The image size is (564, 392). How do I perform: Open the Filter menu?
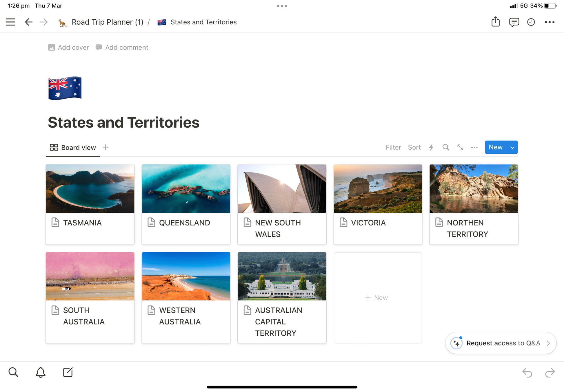(393, 147)
